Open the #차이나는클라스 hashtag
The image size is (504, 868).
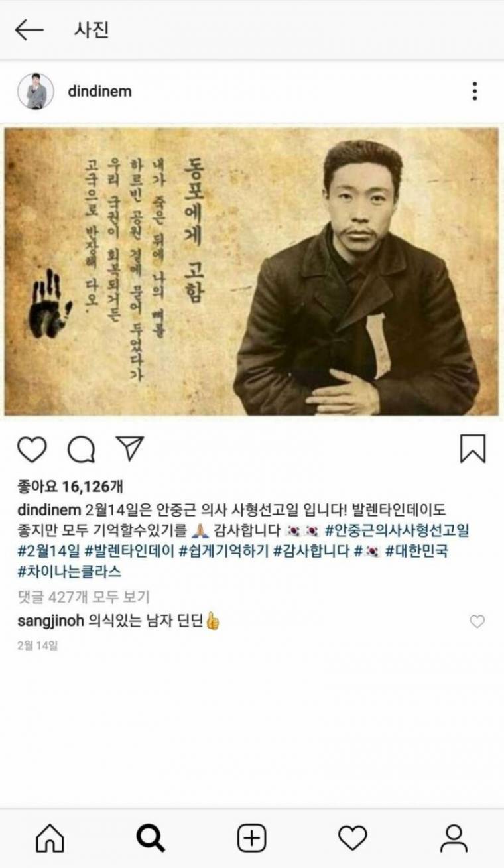pos(70,572)
